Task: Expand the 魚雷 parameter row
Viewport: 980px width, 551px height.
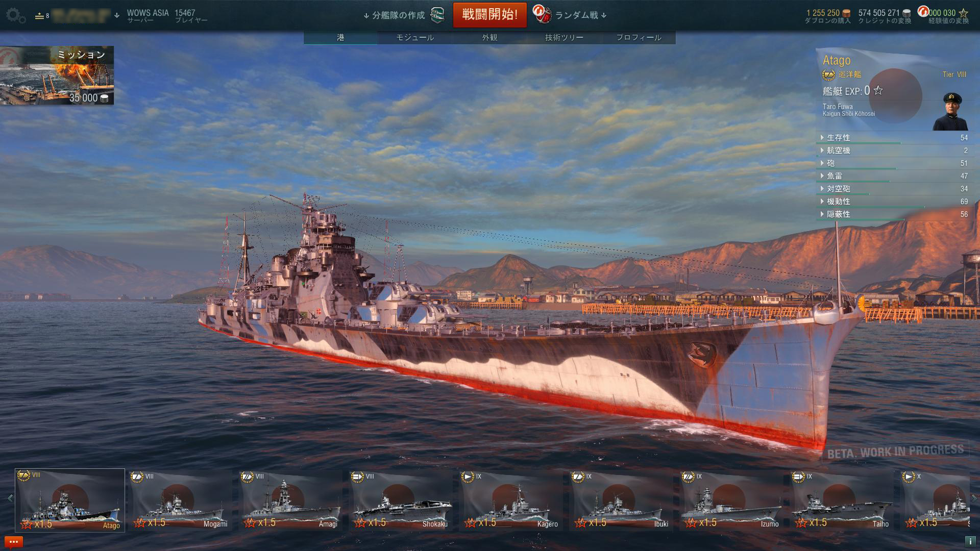Action: pyautogui.click(x=894, y=176)
